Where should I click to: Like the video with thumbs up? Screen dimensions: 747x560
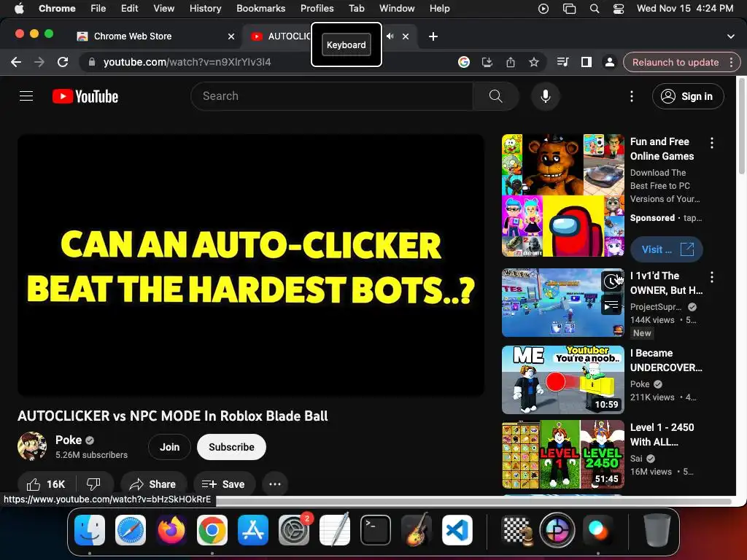(x=46, y=484)
